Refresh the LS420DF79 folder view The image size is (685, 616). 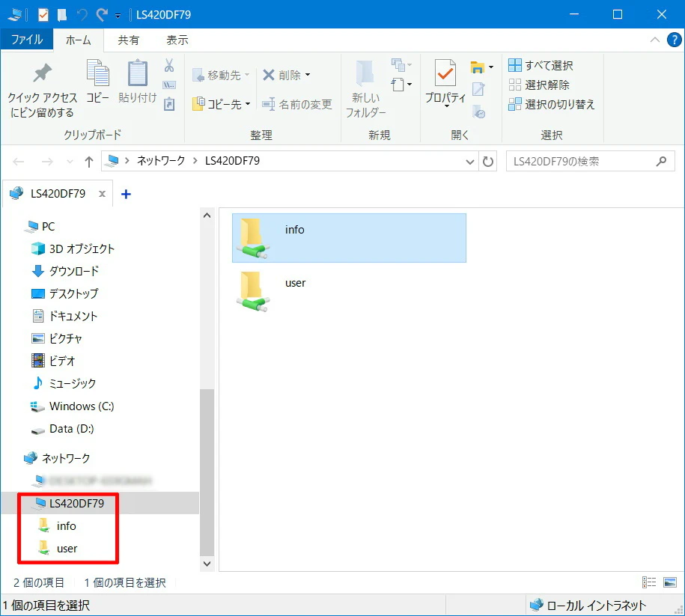pyautogui.click(x=488, y=162)
